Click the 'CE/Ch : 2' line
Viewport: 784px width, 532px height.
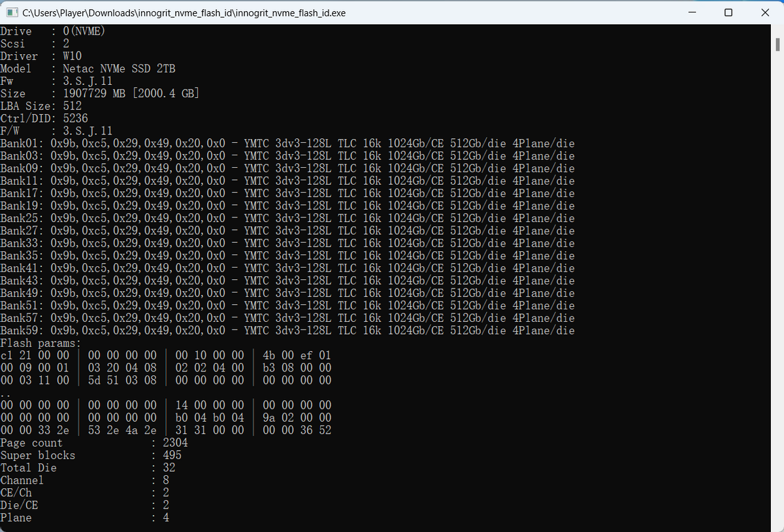[85, 492]
